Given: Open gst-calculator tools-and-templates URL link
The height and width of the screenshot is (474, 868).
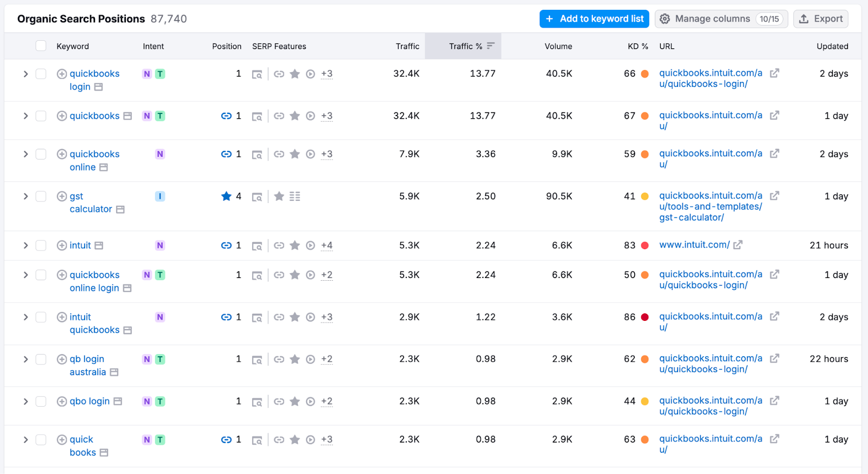Looking at the screenshot, I should (x=711, y=206).
